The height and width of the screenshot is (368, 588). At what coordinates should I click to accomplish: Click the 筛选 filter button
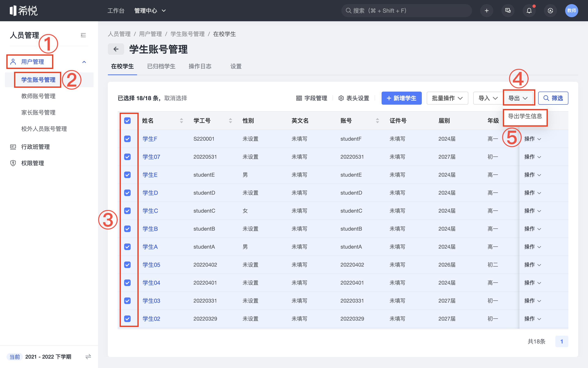(553, 98)
